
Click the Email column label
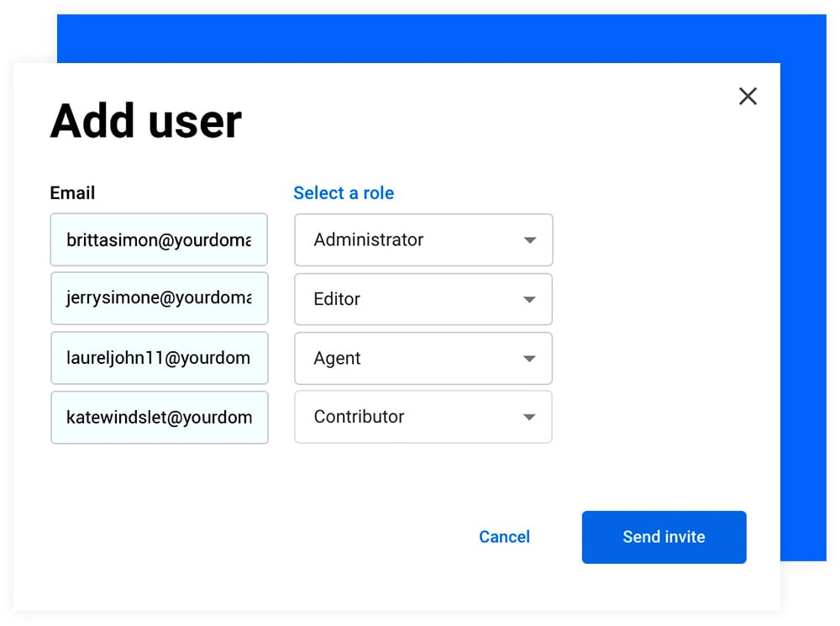(x=72, y=193)
